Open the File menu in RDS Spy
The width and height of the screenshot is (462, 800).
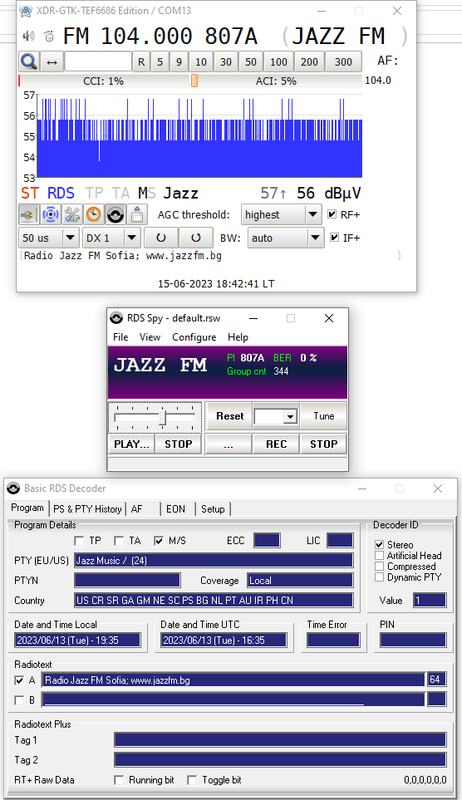120,337
